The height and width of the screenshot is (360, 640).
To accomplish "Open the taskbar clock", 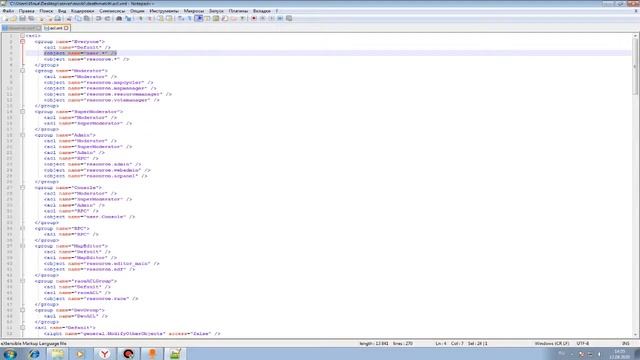I will point(619,354).
